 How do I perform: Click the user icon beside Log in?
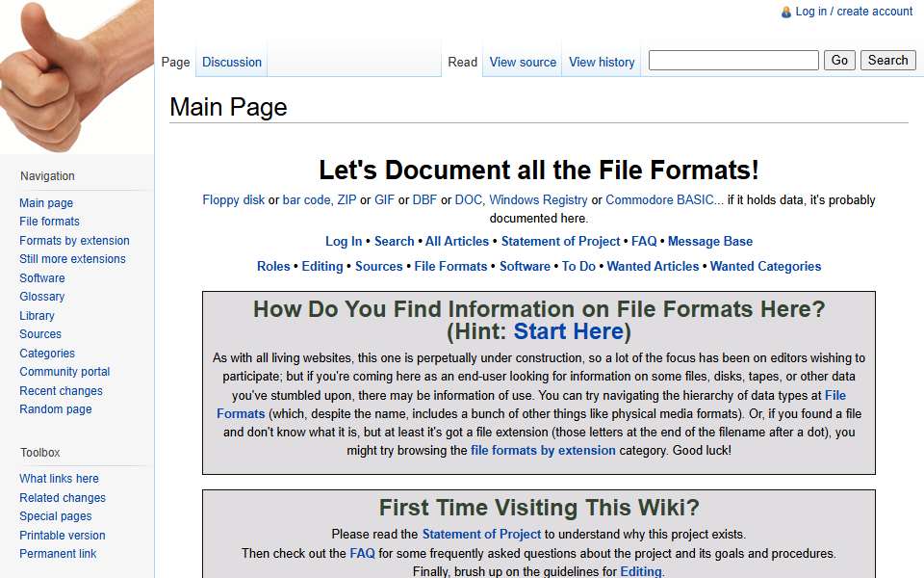click(786, 12)
